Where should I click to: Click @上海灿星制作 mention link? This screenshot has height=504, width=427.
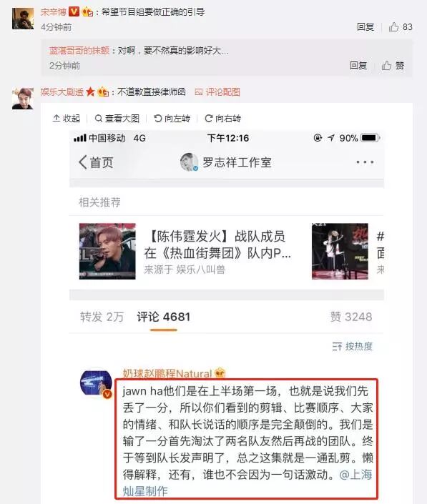(x=247, y=483)
